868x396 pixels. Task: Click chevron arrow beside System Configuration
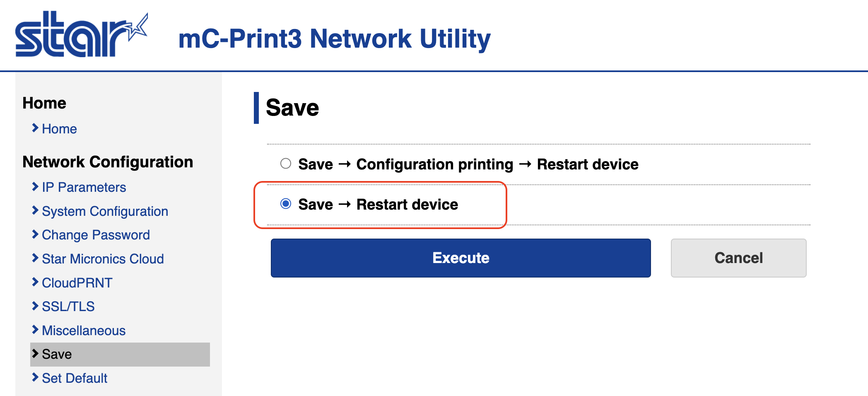tap(35, 211)
